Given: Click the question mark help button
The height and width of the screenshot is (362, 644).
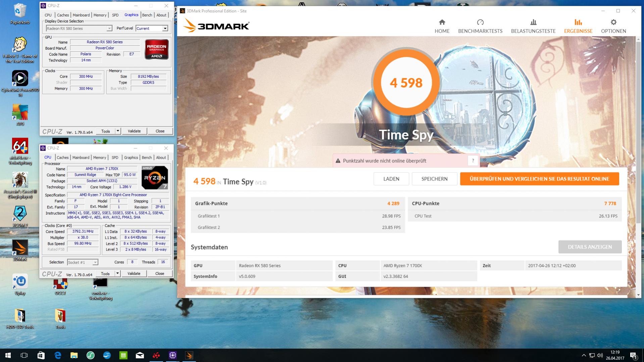Looking at the screenshot, I should pos(473,161).
